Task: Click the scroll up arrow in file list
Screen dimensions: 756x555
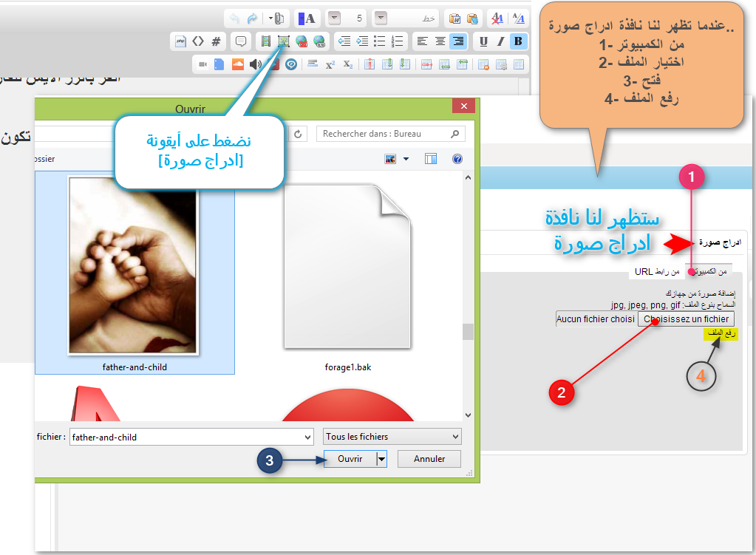Action: click(468, 178)
